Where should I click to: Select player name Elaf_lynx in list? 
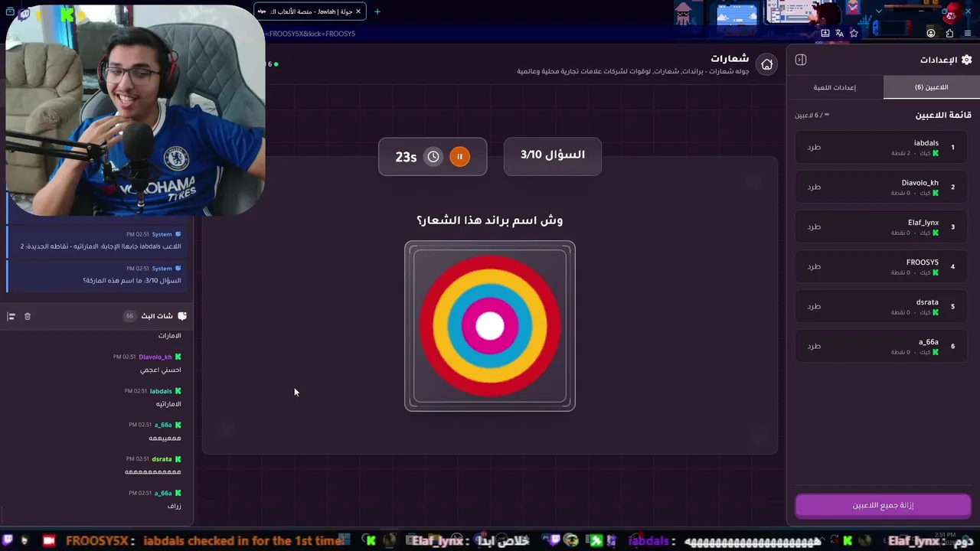(x=923, y=223)
